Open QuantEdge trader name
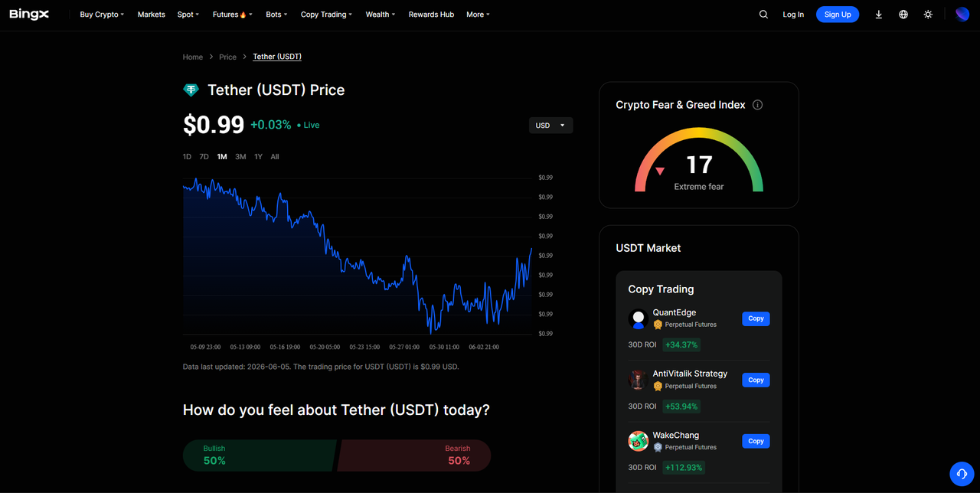This screenshot has height=493, width=980. (x=675, y=313)
